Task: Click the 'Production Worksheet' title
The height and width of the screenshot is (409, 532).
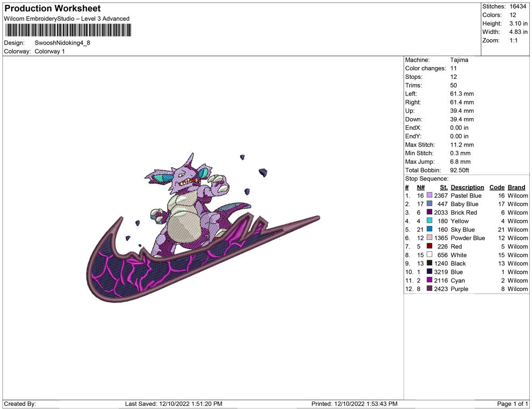Action: pos(53,9)
